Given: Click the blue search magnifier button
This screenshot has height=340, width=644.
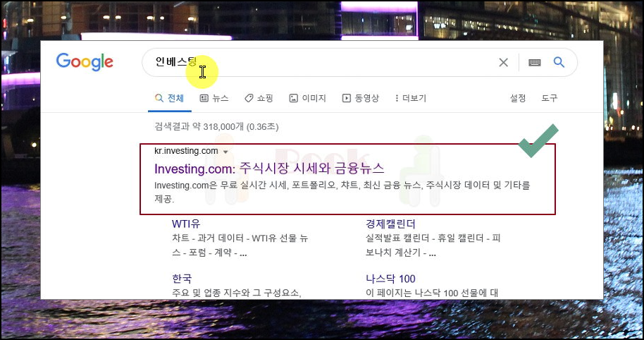Looking at the screenshot, I should click(x=559, y=62).
